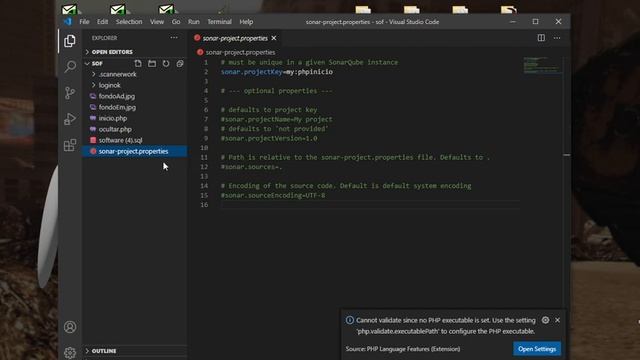This screenshot has width=640, height=360.
Task: Create a new file in SOF folder
Action: coord(138,64)
